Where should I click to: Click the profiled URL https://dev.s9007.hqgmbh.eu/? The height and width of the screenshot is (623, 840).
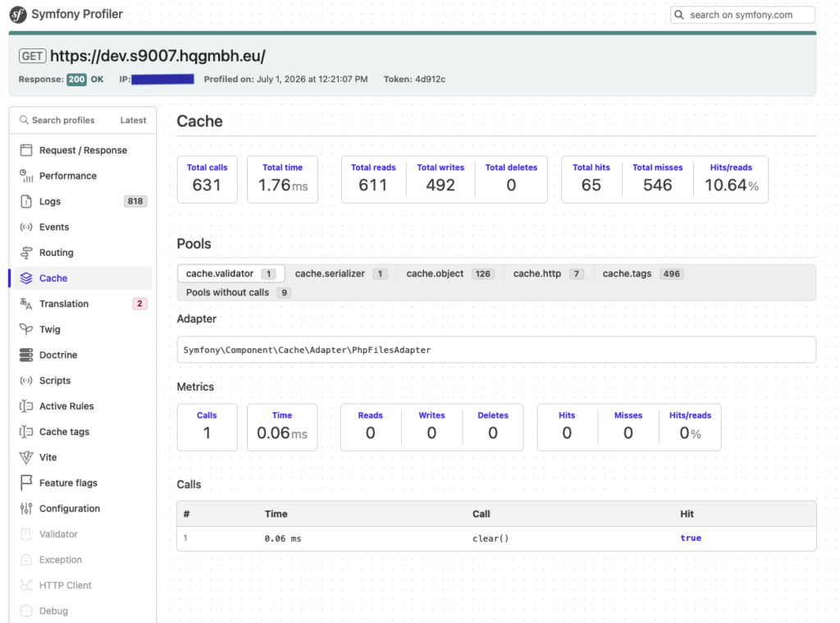pyautogui.click(x=157, y=56)
